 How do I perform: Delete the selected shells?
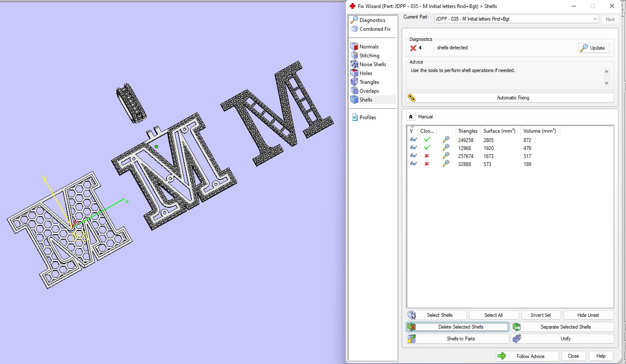[457, 327]
